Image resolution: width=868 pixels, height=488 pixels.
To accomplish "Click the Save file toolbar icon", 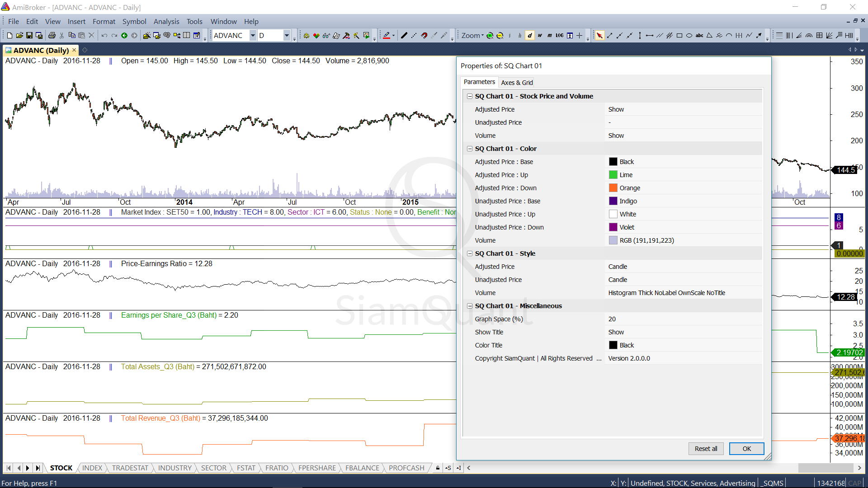I will 29,35.
